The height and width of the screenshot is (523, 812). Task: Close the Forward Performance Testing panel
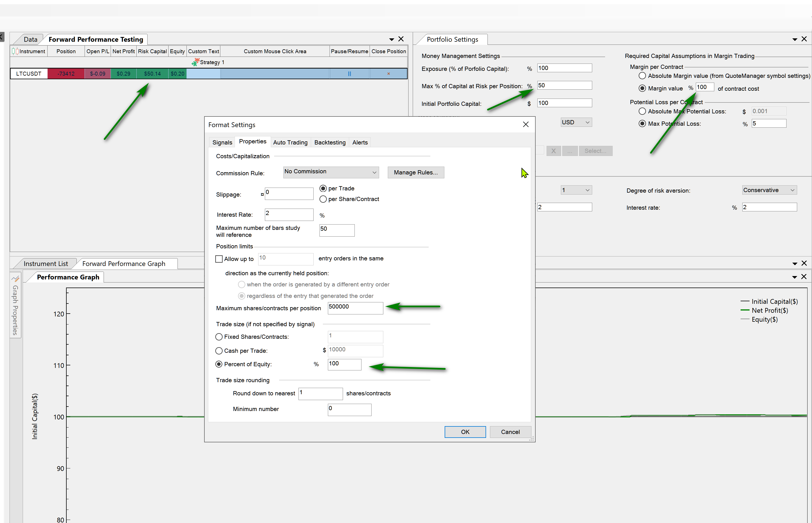(x=401, y=39)
